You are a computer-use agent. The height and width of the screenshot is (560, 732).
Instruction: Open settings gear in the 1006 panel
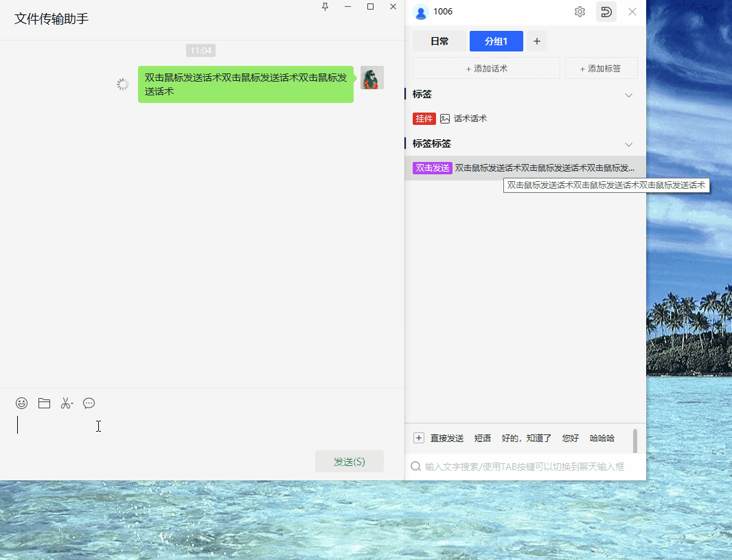[580, 12]
